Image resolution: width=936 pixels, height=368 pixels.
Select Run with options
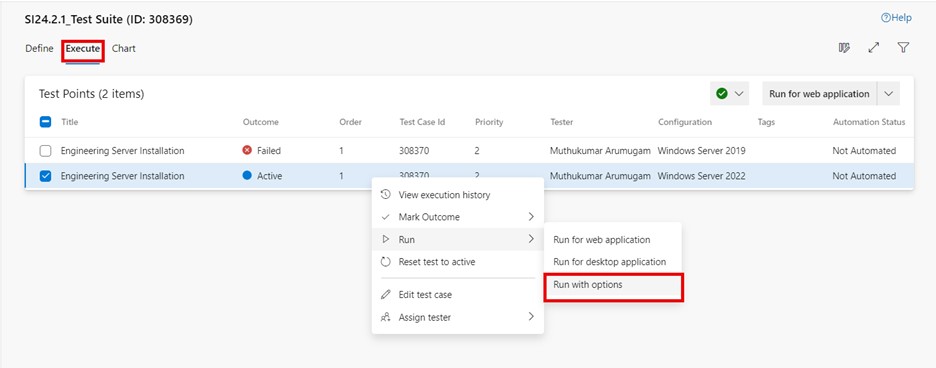click(x=612, y=285)
